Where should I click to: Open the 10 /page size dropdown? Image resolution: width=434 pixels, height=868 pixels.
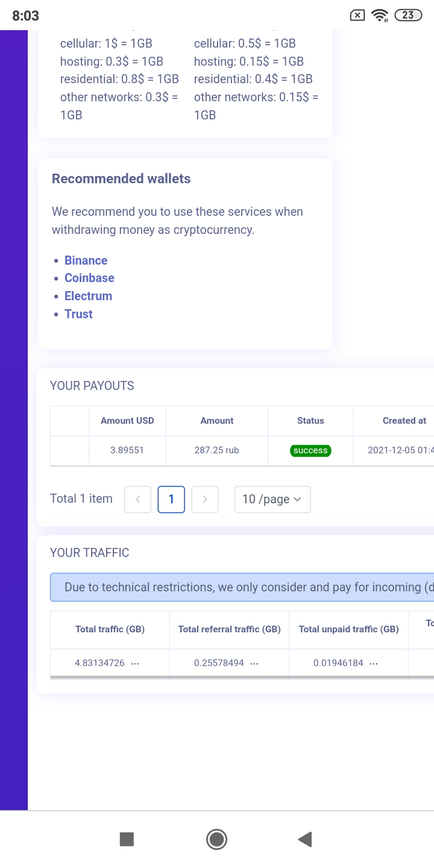[x=272, y=499]
